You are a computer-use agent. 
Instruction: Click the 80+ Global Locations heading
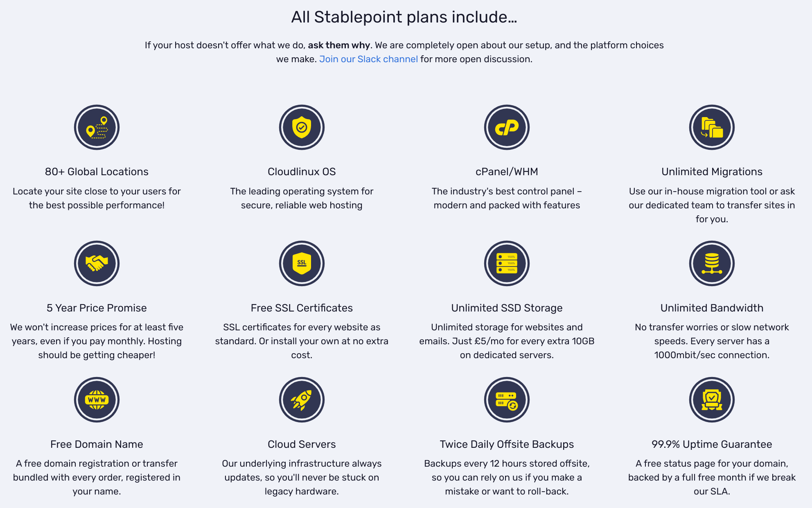(x=97, y=172)
